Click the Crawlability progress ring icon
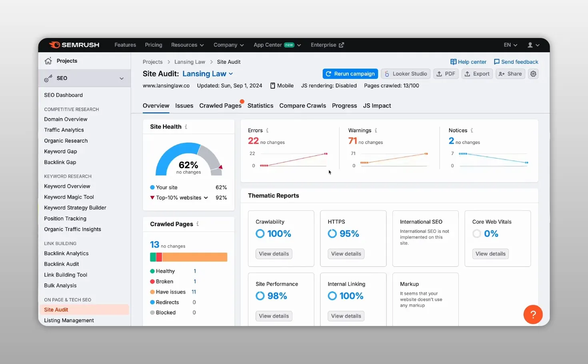Screen dimensions: 588x364 coord(260,234)
